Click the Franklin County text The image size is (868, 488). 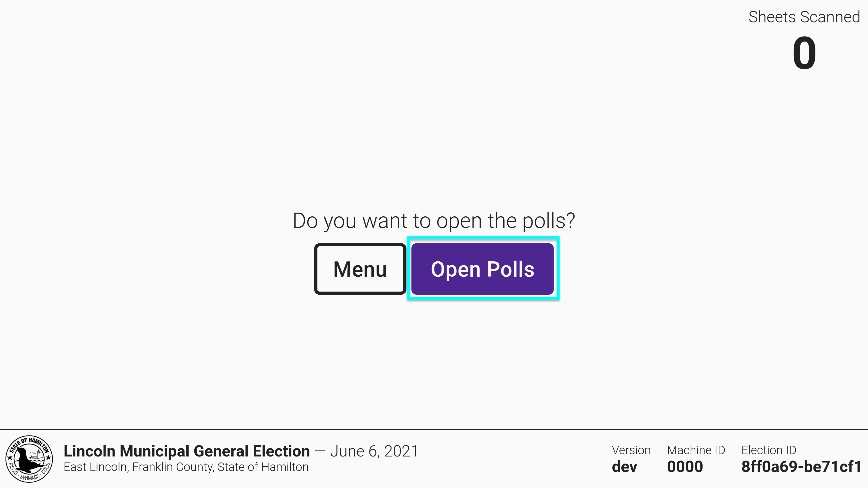pyautogui.click(x=173, y=467)
